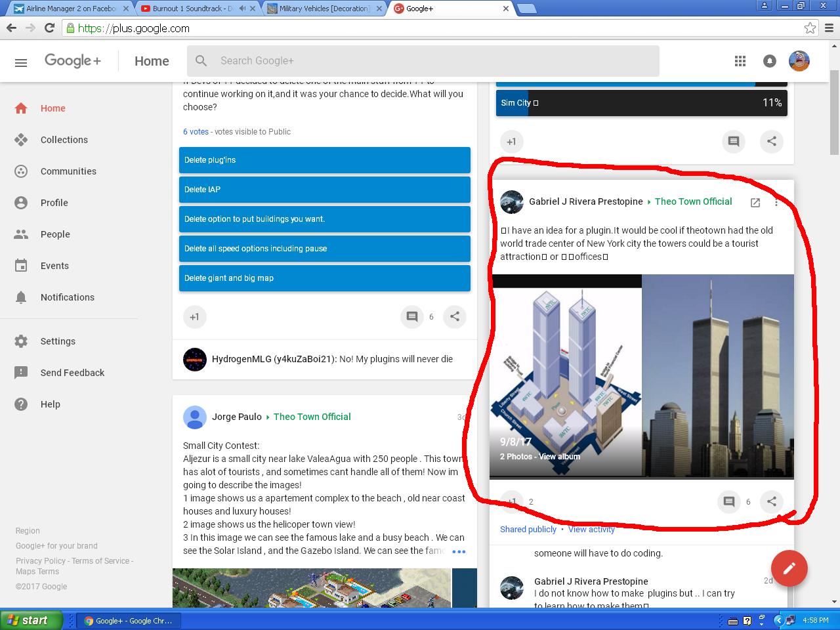Image resolution: width=840 pixels, height=630 pixels.
Task: Click HydrogenMLG's commenter avatar
Action: pos(195,360)
